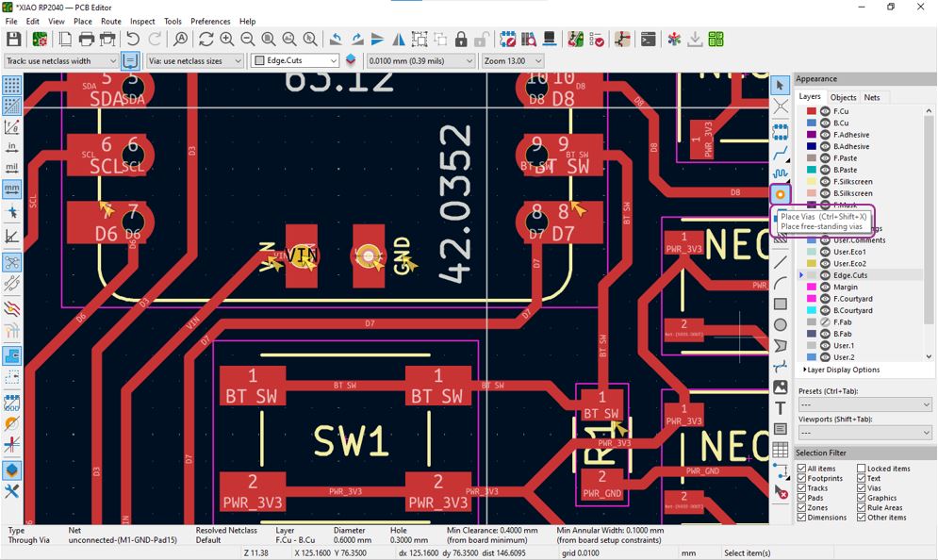938x560 pixels.
Task: Select the Place Vias tool
Action: 780,194
